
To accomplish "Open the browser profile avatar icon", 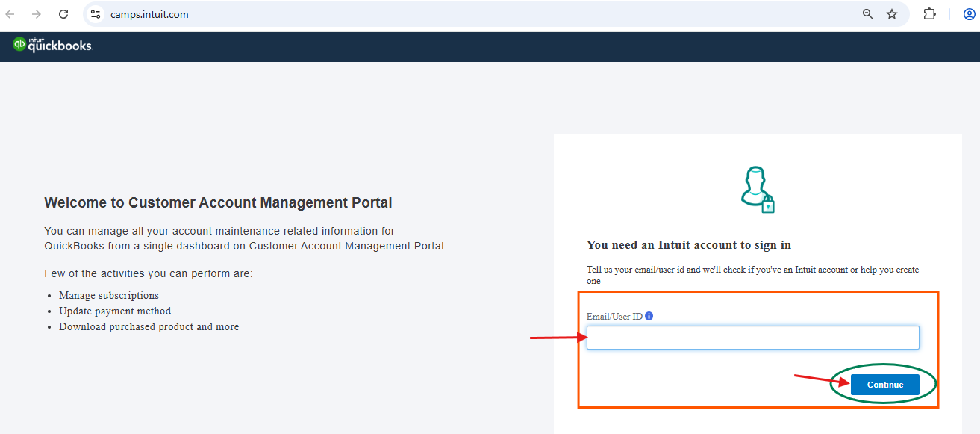I will [x=970, y=14].
